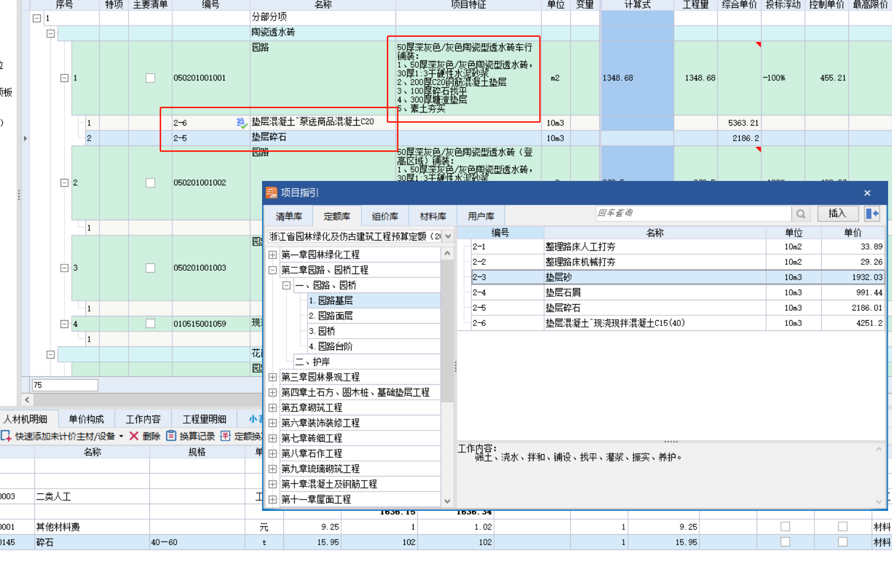
Task: Collapse the root row 1 分部分项
Action: (x=36, y=18)
